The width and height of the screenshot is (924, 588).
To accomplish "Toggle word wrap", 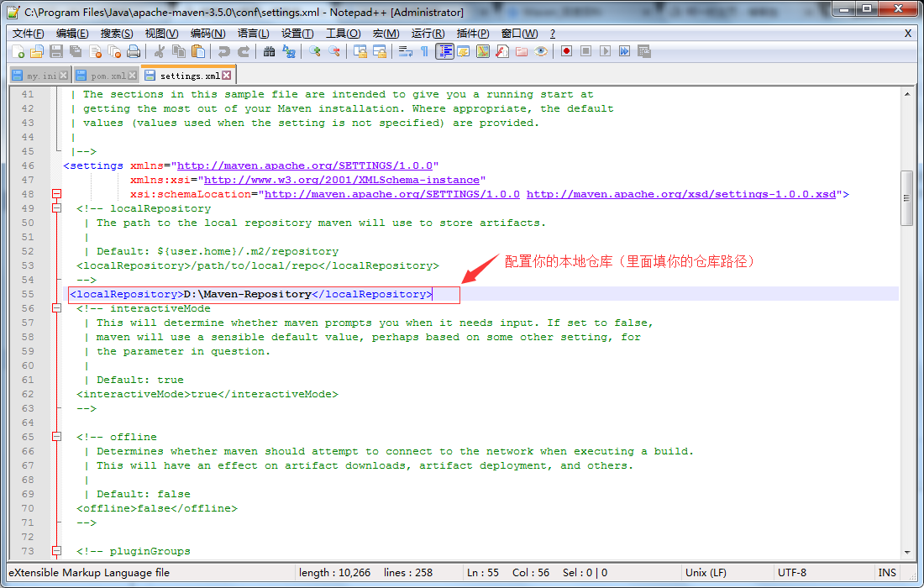I will (406, 52).
